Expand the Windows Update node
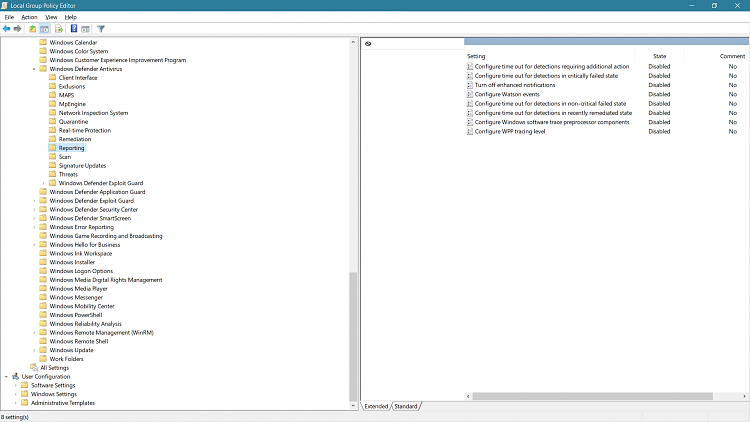 (x=34, y=350)
